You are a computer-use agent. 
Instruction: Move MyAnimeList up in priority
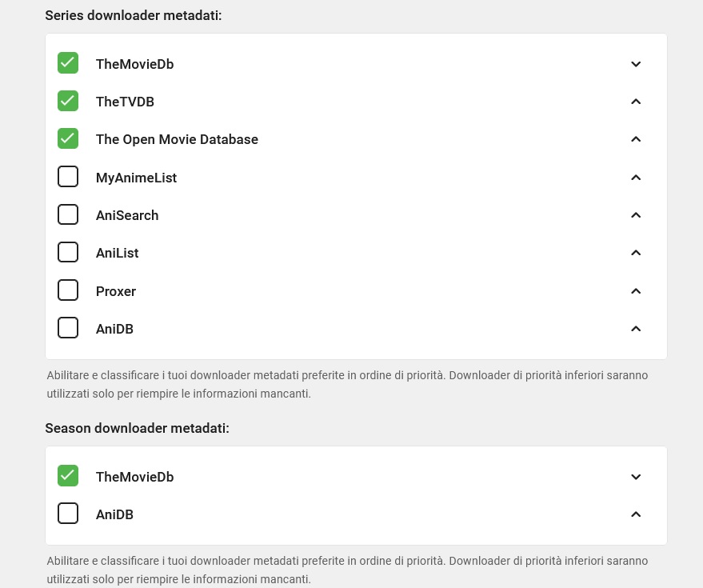636,178
